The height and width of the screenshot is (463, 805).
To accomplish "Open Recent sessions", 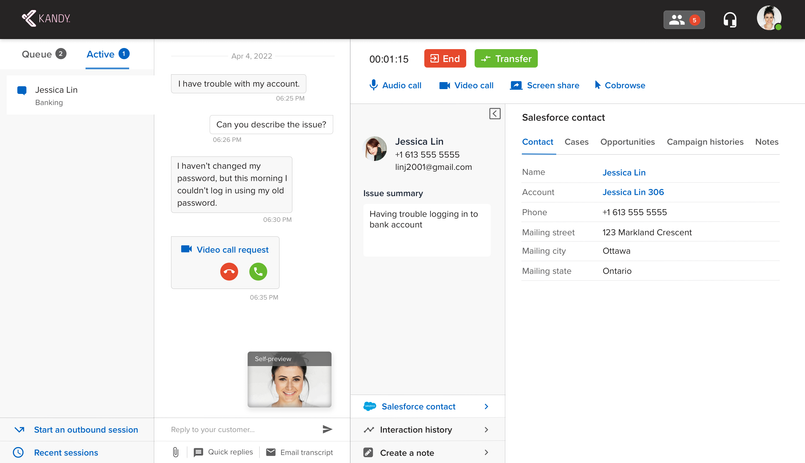I will [55, 453].
